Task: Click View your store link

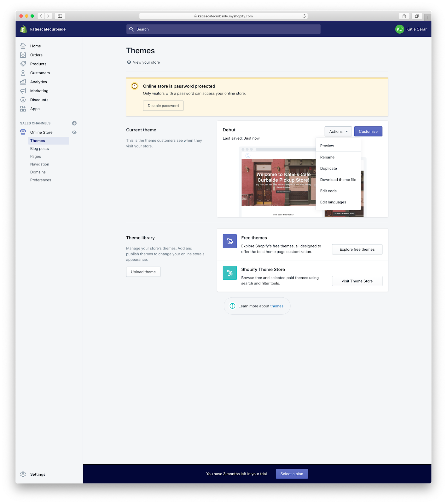Action: pos(146,62)
